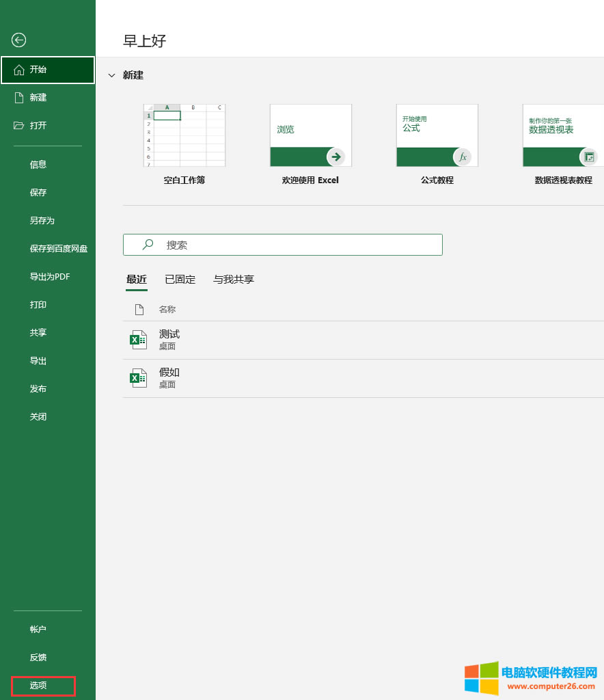The width and height of the screenshot is (604, 700).
Task: Create a 空白工作簿 from thumbnail
Action: [184, 135]
